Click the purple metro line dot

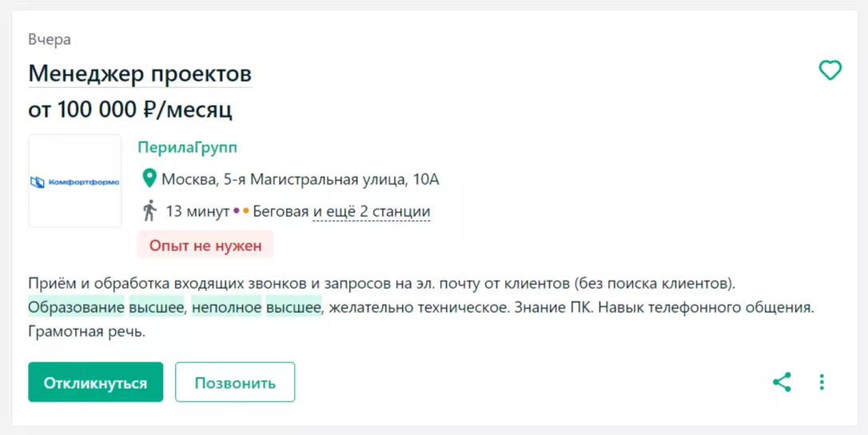(237, 212)
